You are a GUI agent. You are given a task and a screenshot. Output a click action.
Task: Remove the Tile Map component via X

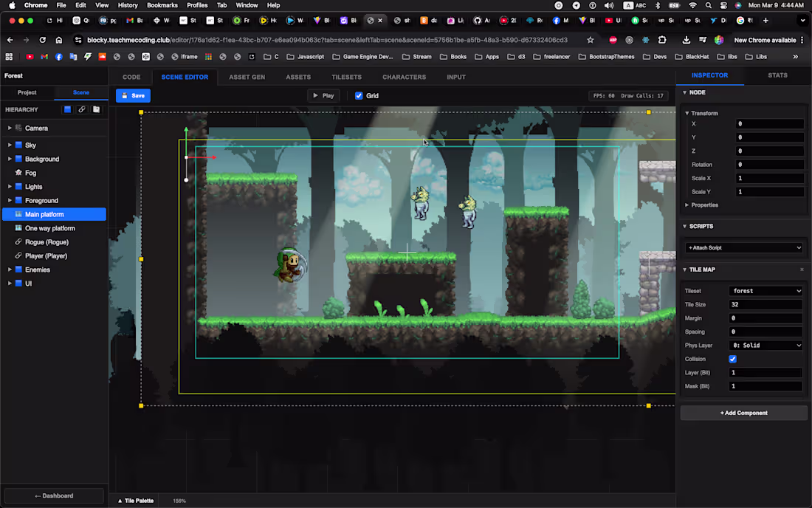pyautogui.click(x=802, y=270)
